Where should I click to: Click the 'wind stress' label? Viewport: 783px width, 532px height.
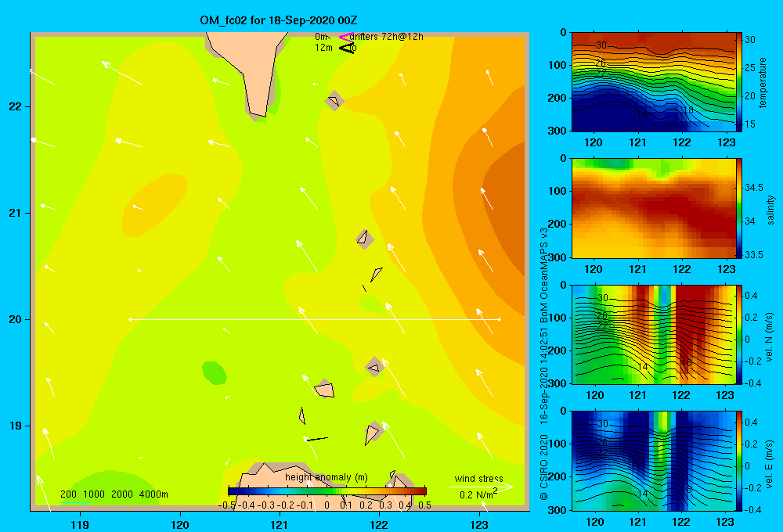tap(479, 478)
